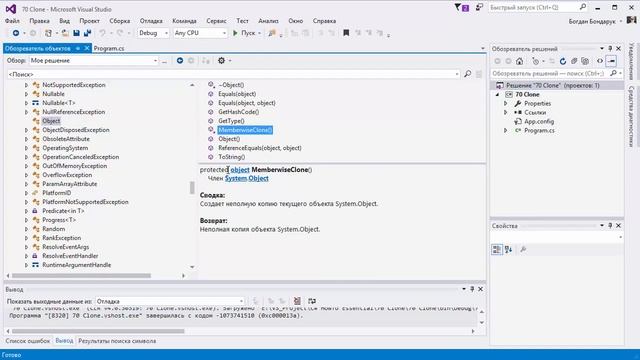Select App.config in Solution Explorer
The image size is (640, 360).
tap(539, 121)
